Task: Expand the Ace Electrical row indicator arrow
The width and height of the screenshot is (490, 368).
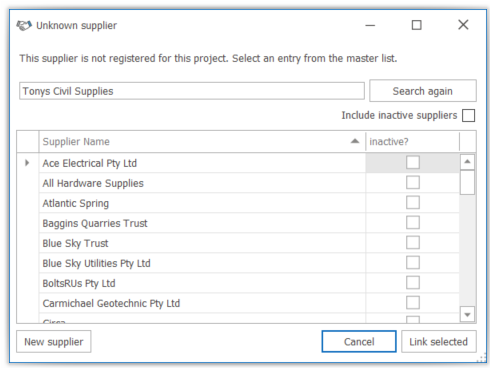Action: pos(27,163)
